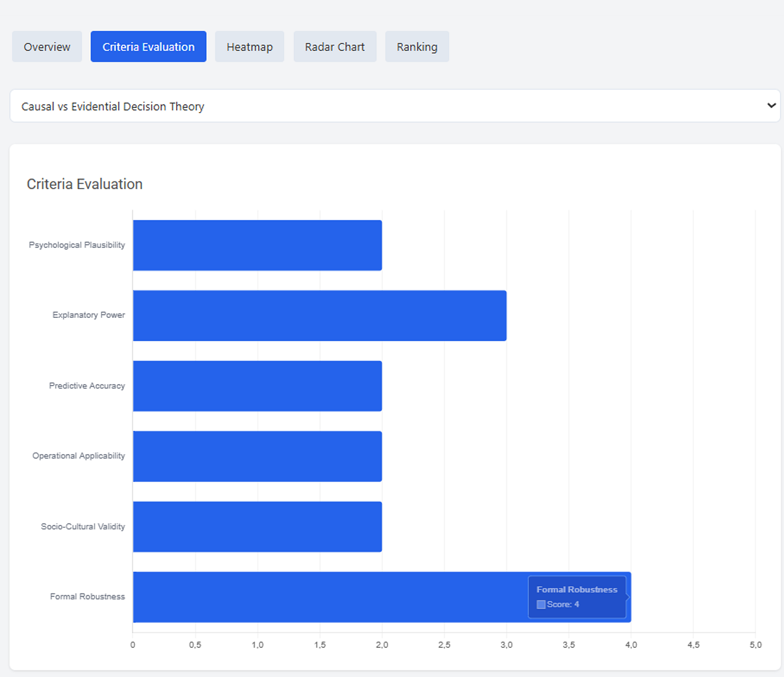Click the Socio-Cultural Validity bar
Viewport: 784px width, 677px height.
pyautogui.click(x=257, y=527)
